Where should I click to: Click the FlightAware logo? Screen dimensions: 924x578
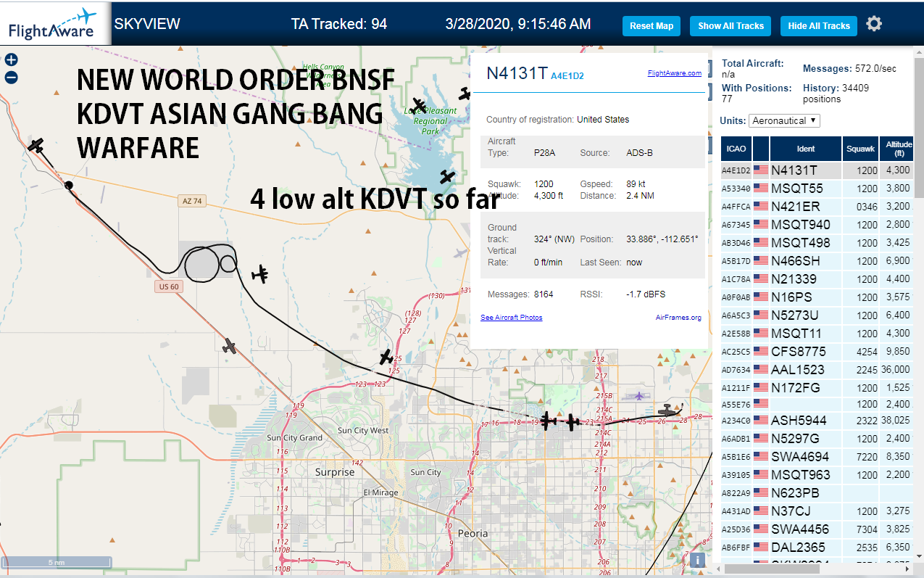click(55, 24)
